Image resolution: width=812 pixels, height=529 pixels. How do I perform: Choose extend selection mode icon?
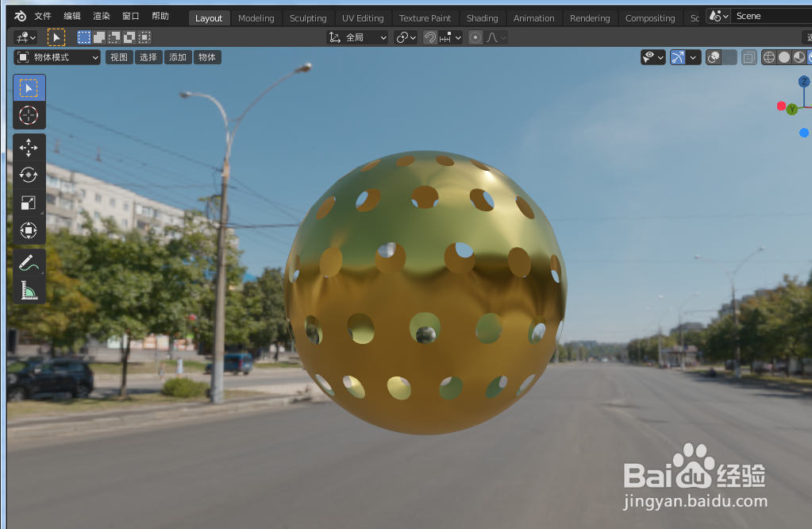(x=99, y=37)
